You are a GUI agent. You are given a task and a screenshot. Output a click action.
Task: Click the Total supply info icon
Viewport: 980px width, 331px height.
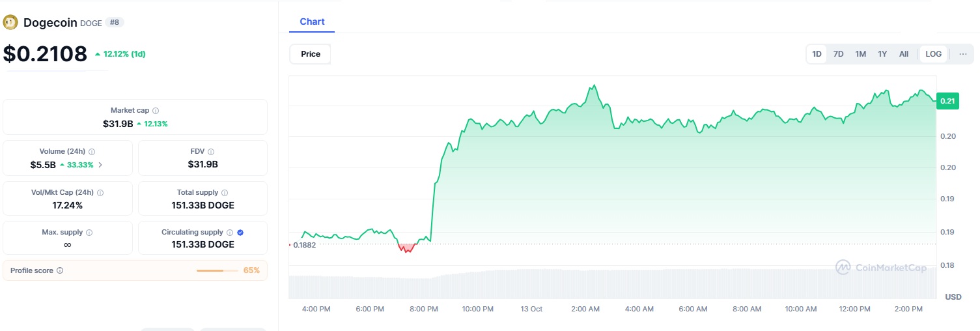[225, 193]
